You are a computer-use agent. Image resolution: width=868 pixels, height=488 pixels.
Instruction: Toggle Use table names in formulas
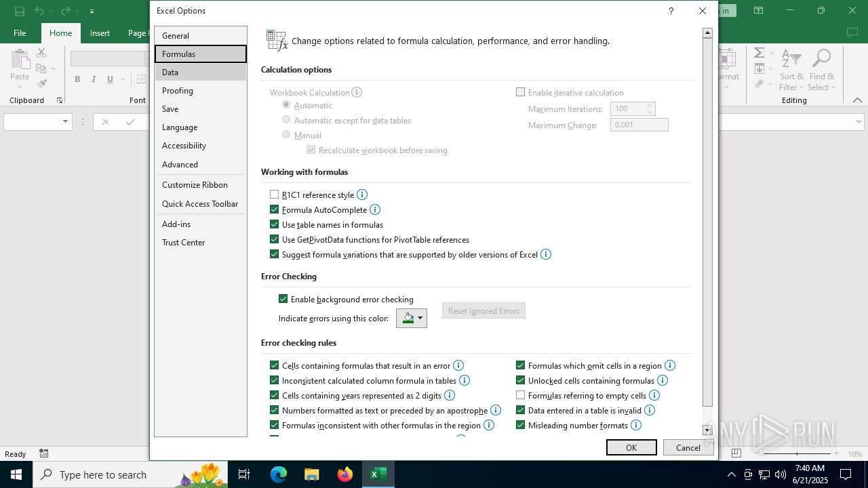(275, 224)
